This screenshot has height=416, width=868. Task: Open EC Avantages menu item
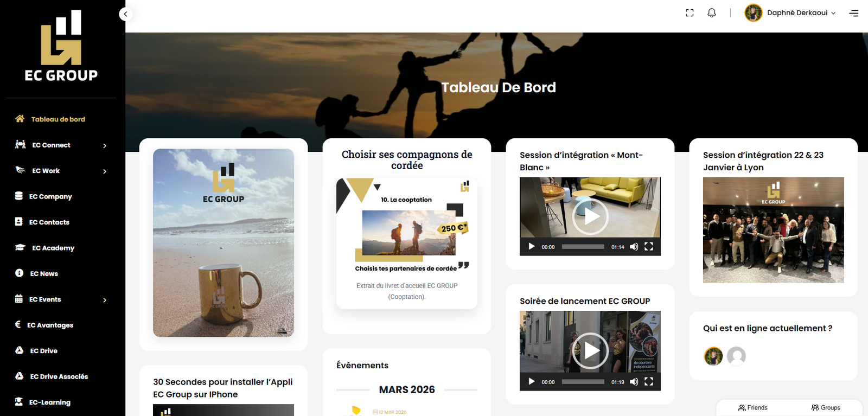[x=50, y=325]
